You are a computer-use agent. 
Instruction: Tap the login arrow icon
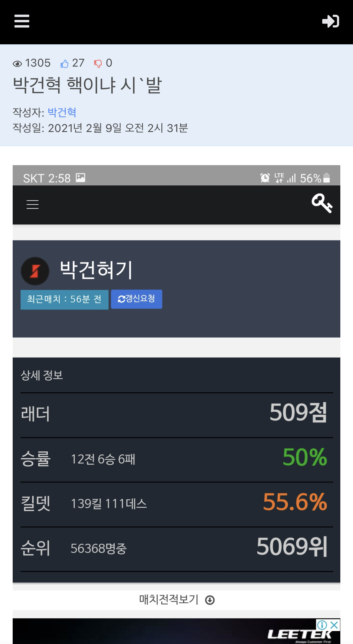coord(331,21)
